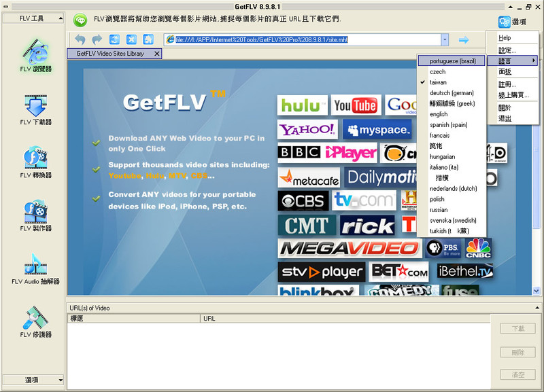Screen dimensions: 544x392
Task: Close the GetFLV Video Sites Library tab
Action: click(157, 53)
